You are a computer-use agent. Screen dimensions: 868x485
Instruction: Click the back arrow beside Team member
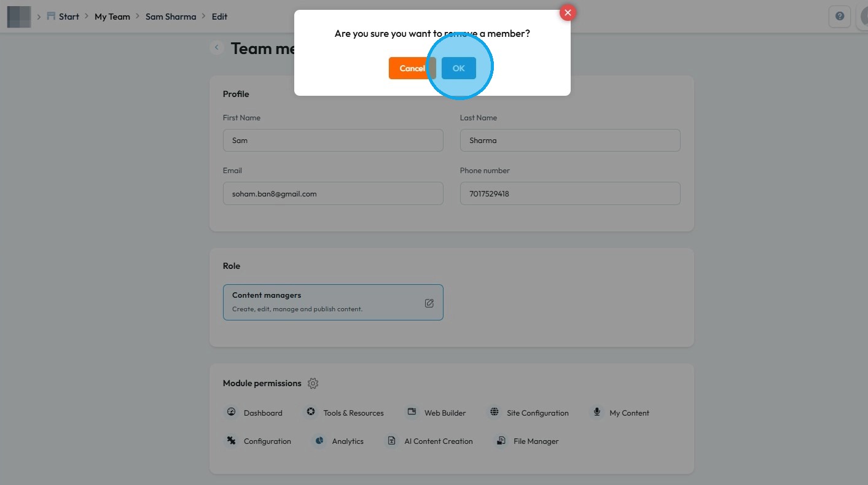[x=216, y=48]
